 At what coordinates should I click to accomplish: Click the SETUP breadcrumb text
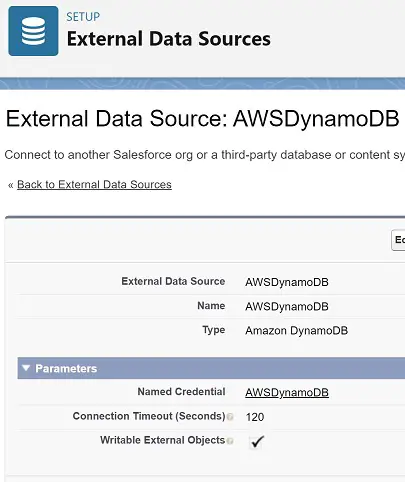(x=83, y=17)
